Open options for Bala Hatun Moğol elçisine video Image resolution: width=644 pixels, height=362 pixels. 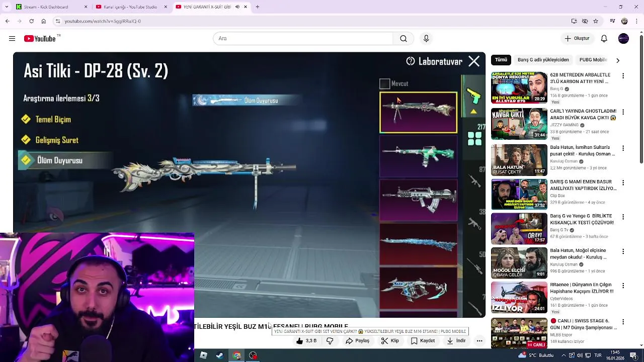(x=623, y=251)
